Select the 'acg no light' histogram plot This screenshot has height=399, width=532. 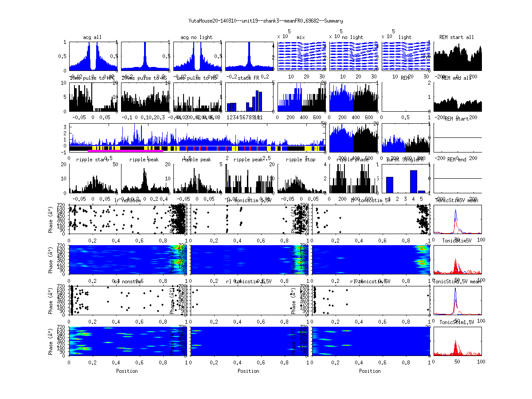[x=196, y=56]
